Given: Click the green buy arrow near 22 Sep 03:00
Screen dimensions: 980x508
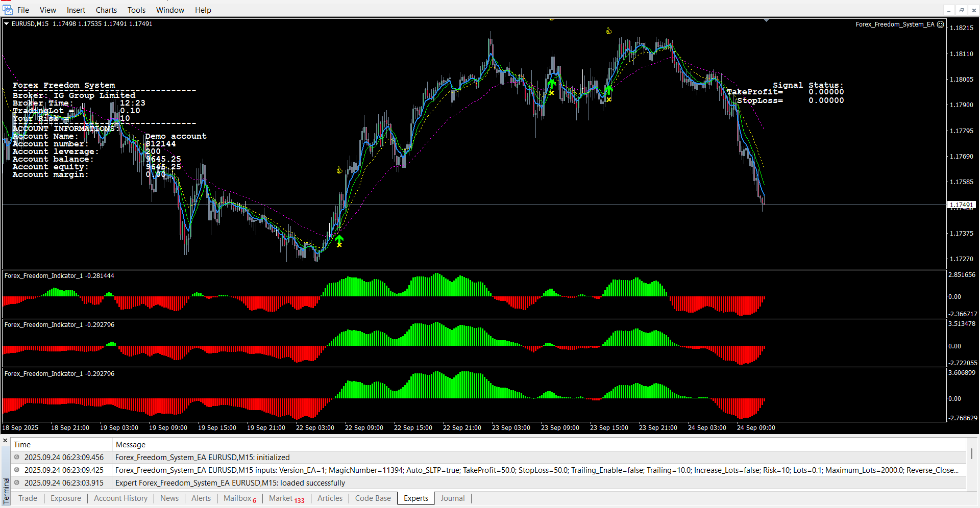Looking at the screenshot, I should click(x=339, y=239).
